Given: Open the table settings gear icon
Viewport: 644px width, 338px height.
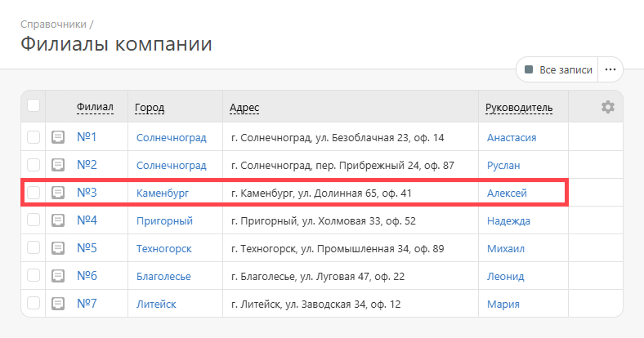Looking at the screenshot, I should (x=608, y=107).
